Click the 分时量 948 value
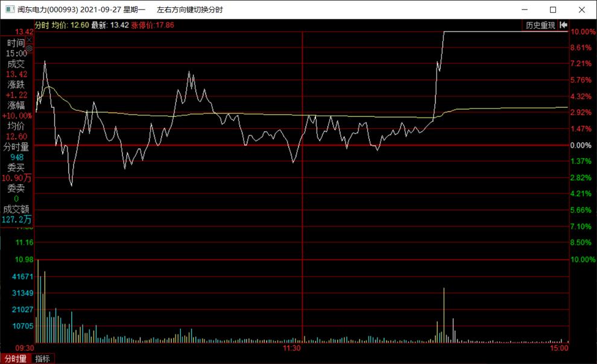 [17, 157]
